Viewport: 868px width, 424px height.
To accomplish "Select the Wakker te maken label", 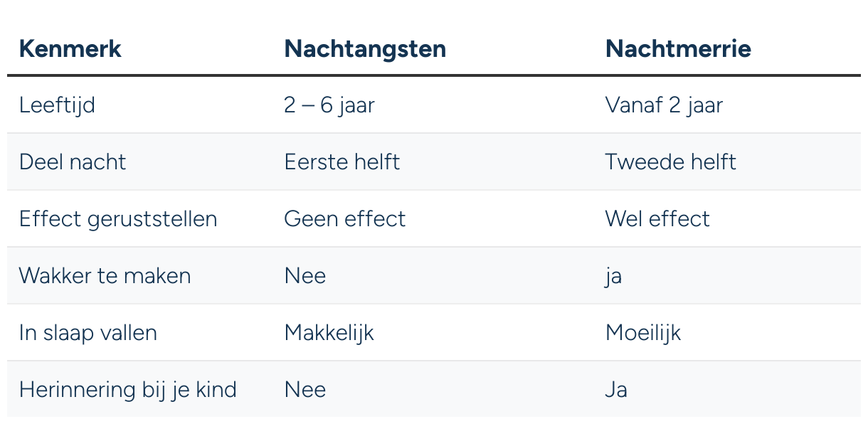I will (105, 276).
